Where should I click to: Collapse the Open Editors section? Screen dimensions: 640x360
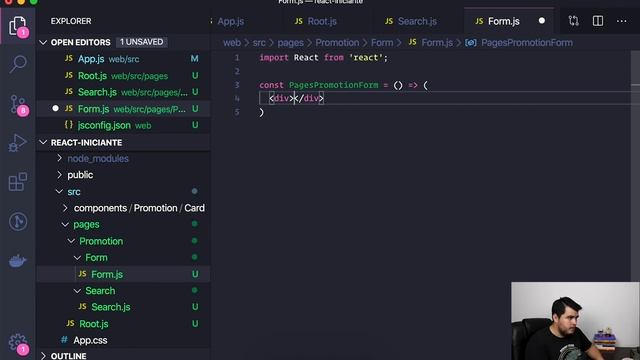click(x=43, y=42)
